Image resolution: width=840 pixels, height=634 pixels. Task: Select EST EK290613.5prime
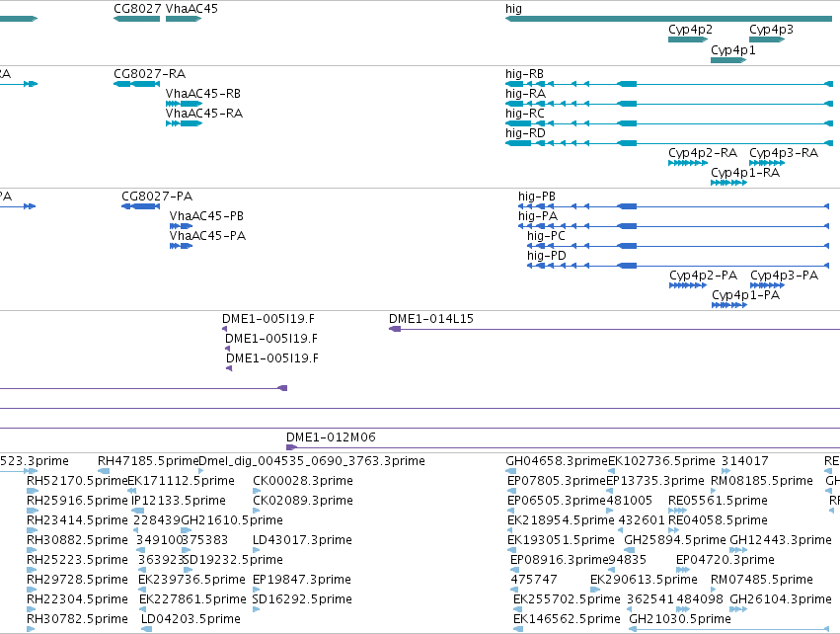click(x=593, y=590)
